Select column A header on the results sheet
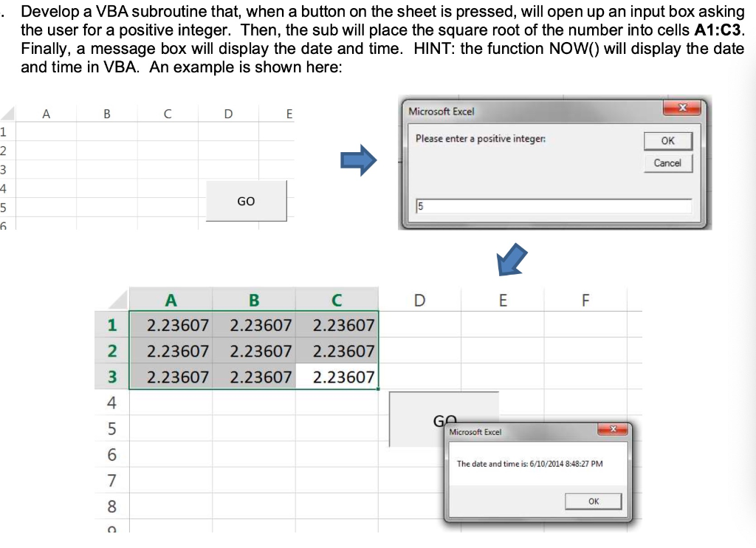 (171, 300)
